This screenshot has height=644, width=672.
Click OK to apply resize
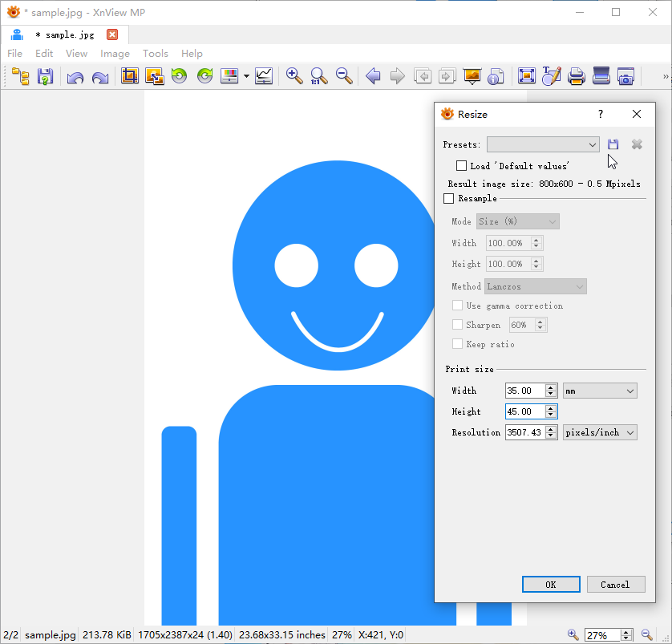[550, 585]
